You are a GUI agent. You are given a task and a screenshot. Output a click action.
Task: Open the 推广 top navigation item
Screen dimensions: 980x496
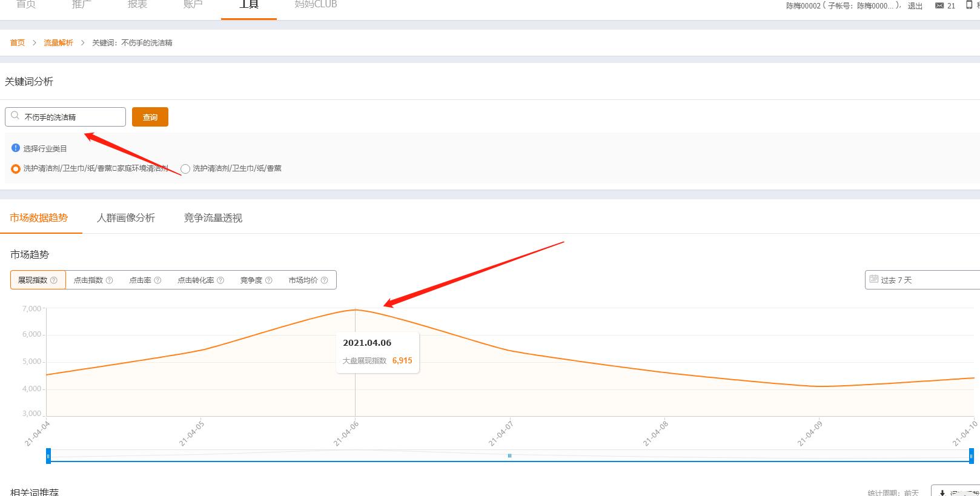82,5
